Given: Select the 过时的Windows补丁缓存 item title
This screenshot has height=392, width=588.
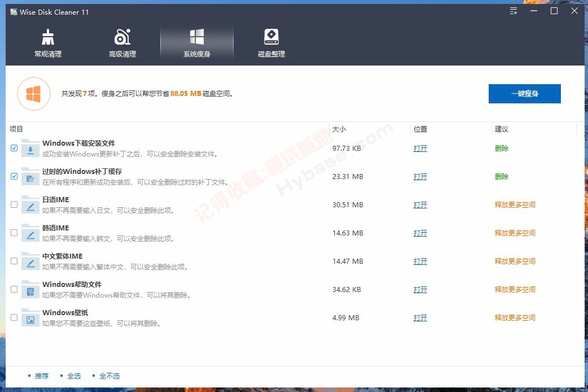Looking at the screenshot, I should tap(82, 171).
